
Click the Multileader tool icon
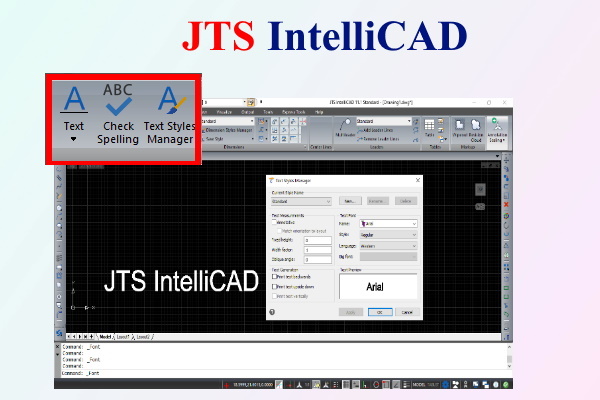tap(344, 127)
